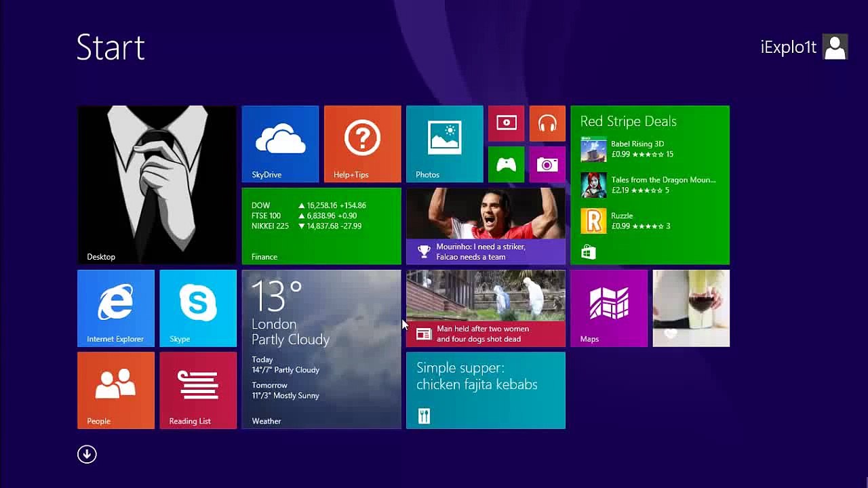Click the Ruzzle title text
This screenshot has height=488, width=868.
[622, 216]
